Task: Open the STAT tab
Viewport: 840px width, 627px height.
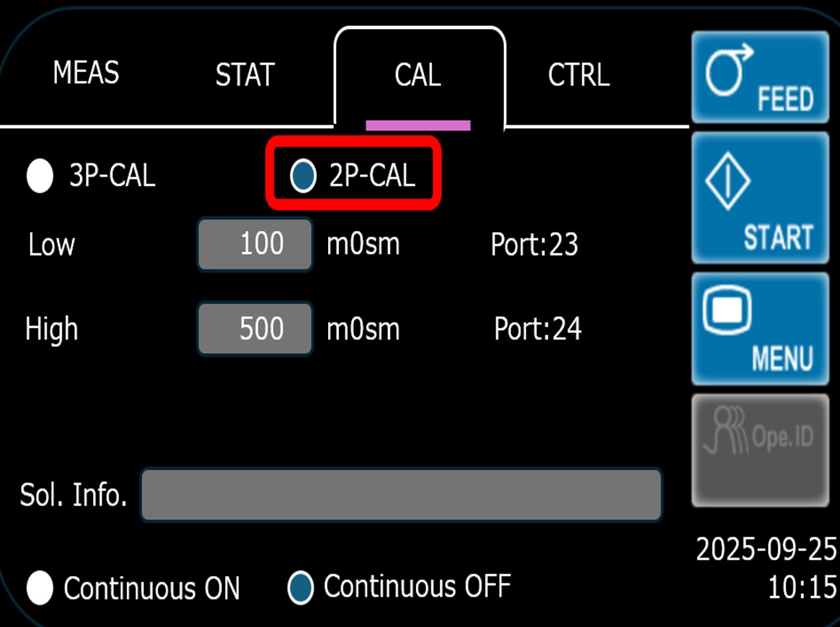Action: pos(244,75)
